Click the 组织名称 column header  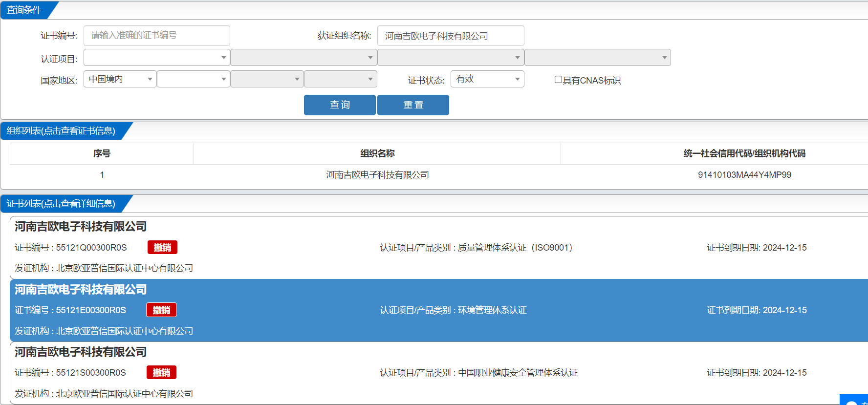pyautogui.click(x=377, y=153)
